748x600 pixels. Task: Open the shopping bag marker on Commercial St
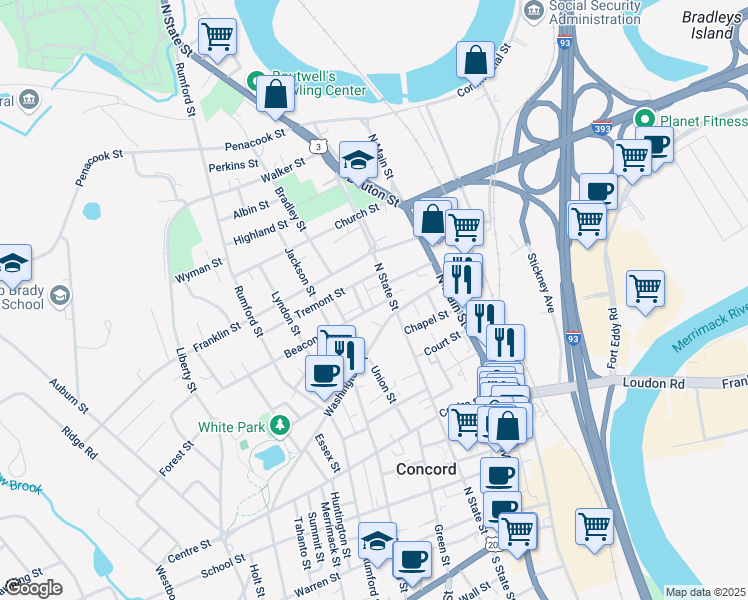[475, 61]
